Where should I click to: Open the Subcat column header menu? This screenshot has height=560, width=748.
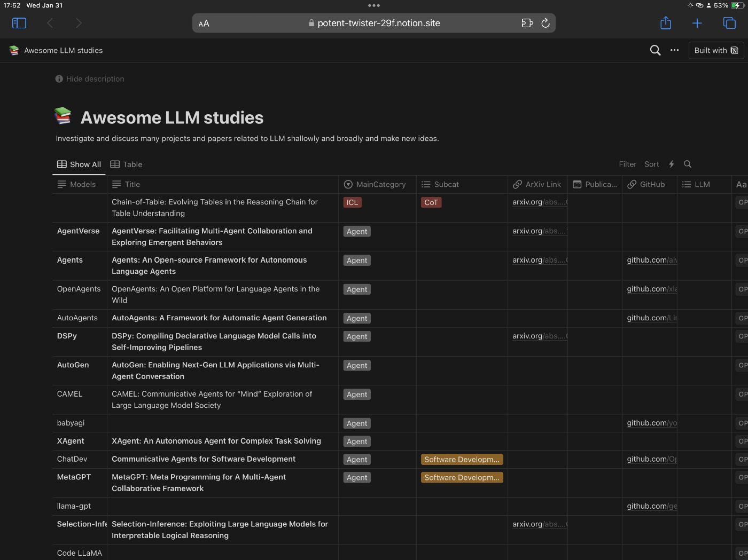[462, 184]
